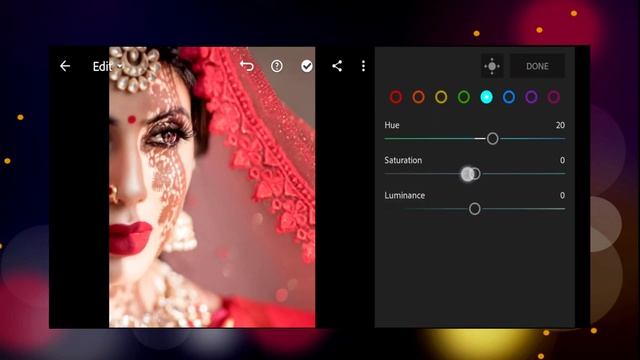The image size is (640, 360).
Task: Share the photo
Action: pos(337,66)
